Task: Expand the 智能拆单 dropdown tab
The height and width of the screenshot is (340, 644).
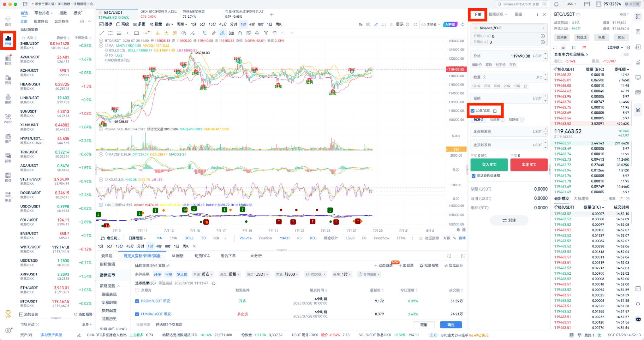Action: click(x=498, y=14)
